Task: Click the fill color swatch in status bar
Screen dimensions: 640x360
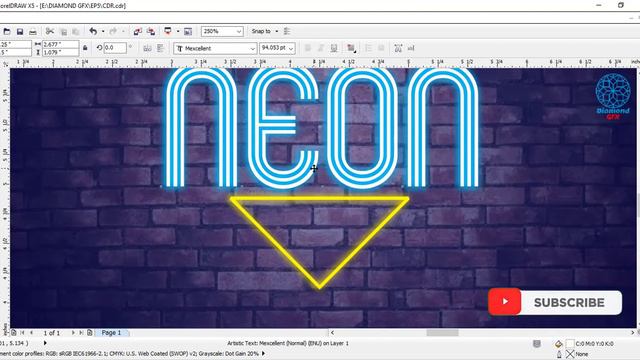Action: click(570, 344)
